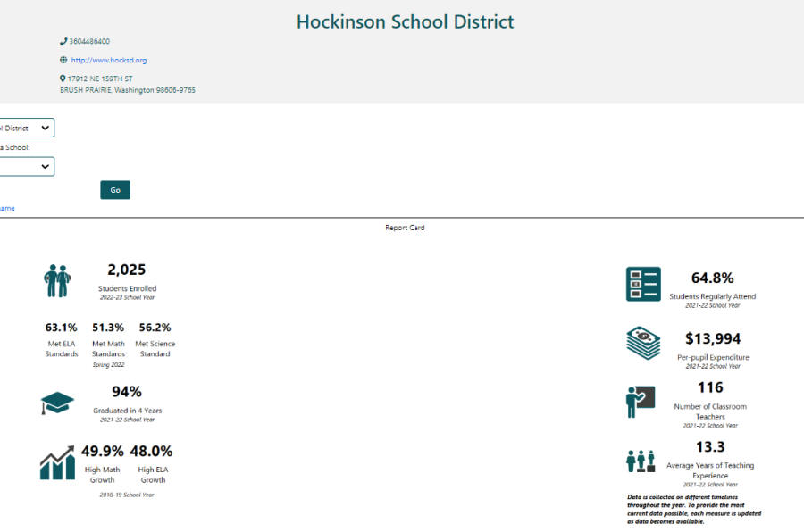Image resolution: width=804 pixels, height=532 pixels.
Task: Click the 56.2% Met Science value
Action: coord(155,328)
